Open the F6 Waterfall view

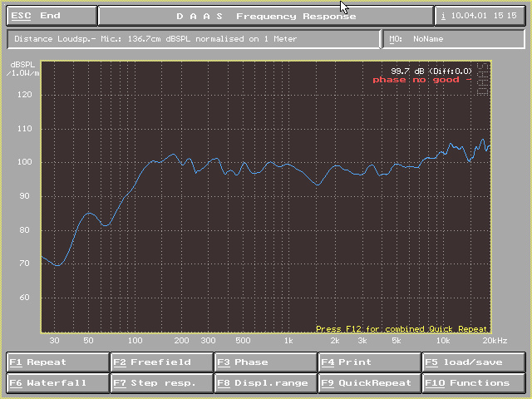[57, 383]
